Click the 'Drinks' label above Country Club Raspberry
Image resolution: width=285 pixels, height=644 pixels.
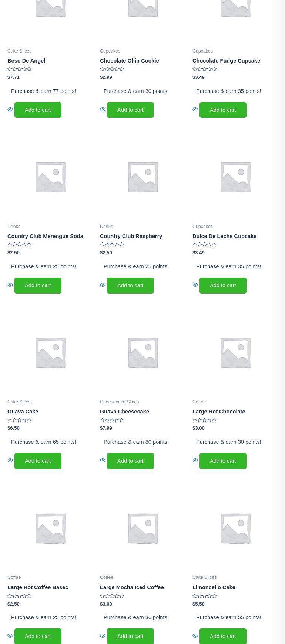click(x=106, y=227)
